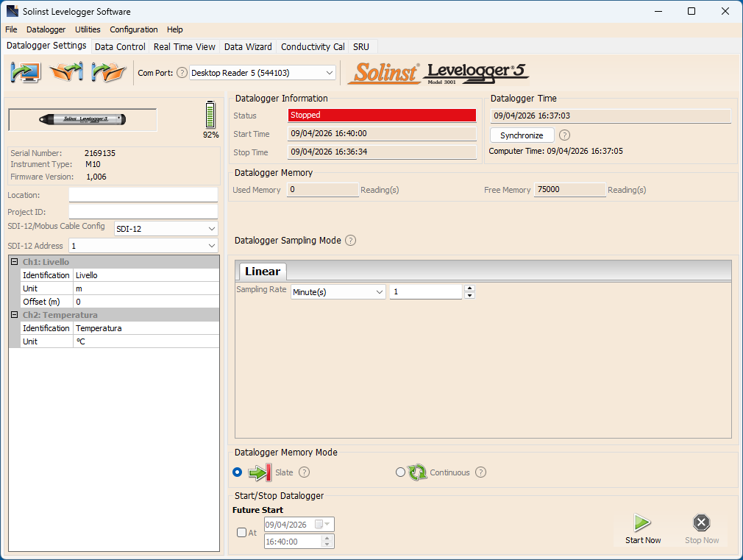Click the Start Now button label
Screen dimensions: 743x560
point(642,539)
